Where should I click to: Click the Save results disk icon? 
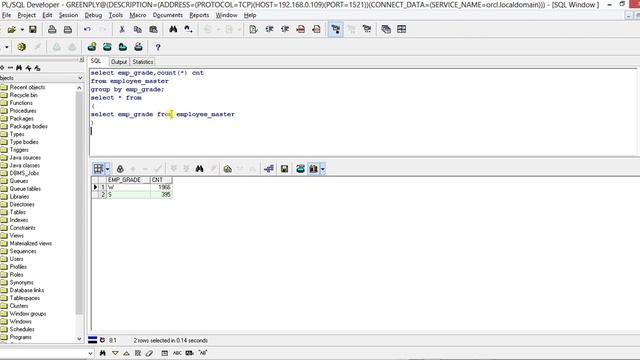284,169
